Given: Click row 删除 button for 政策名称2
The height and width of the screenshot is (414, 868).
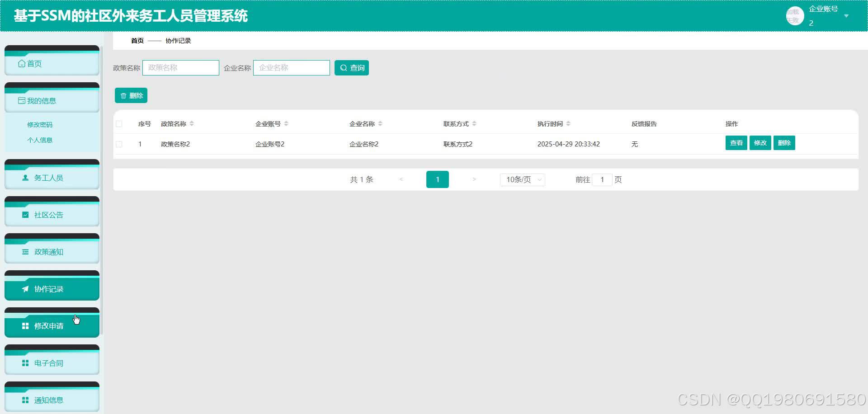Looking at the screenshot, I should point(784,143).
